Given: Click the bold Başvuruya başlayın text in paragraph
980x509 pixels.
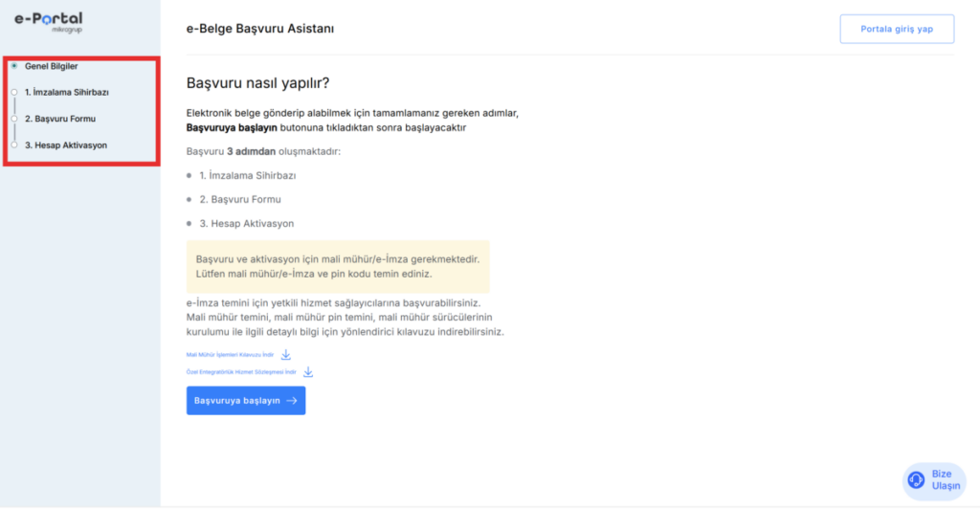Looking at the screenshot, I should [232, 128].
